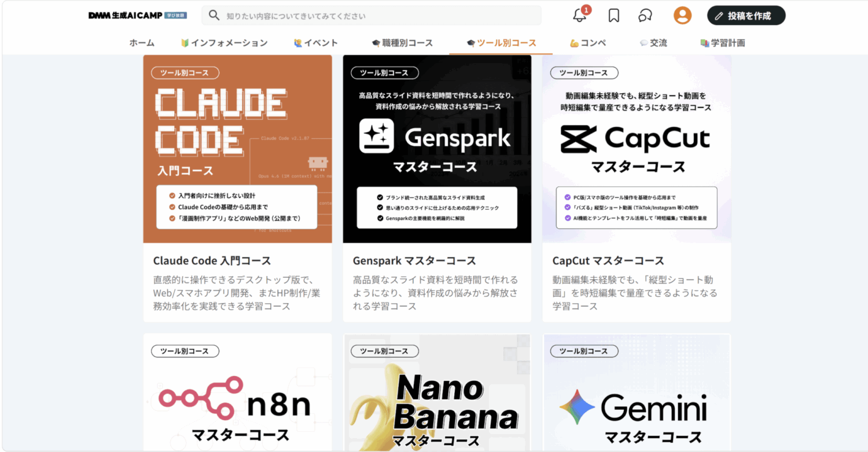Click the Genspark sparkle logo icon

[x=376, y=136]
